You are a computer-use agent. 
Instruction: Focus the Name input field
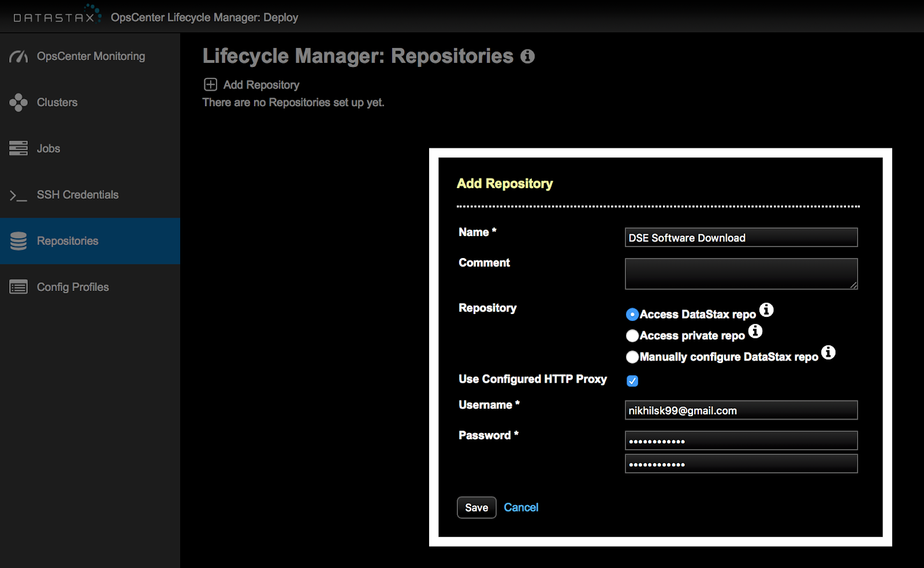pyautogui.click(x=742, y=237)
